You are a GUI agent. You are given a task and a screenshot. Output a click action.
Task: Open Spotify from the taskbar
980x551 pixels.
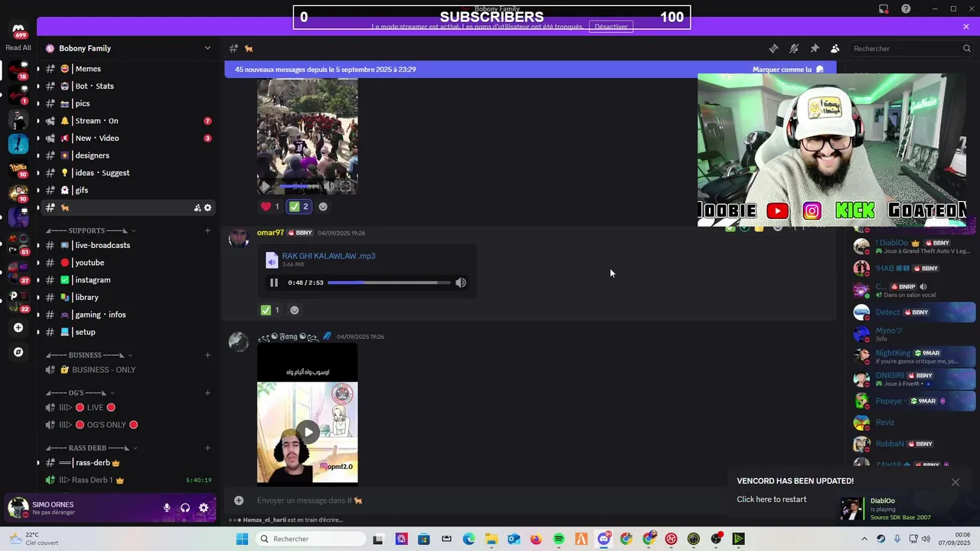(x=559, y=539)
